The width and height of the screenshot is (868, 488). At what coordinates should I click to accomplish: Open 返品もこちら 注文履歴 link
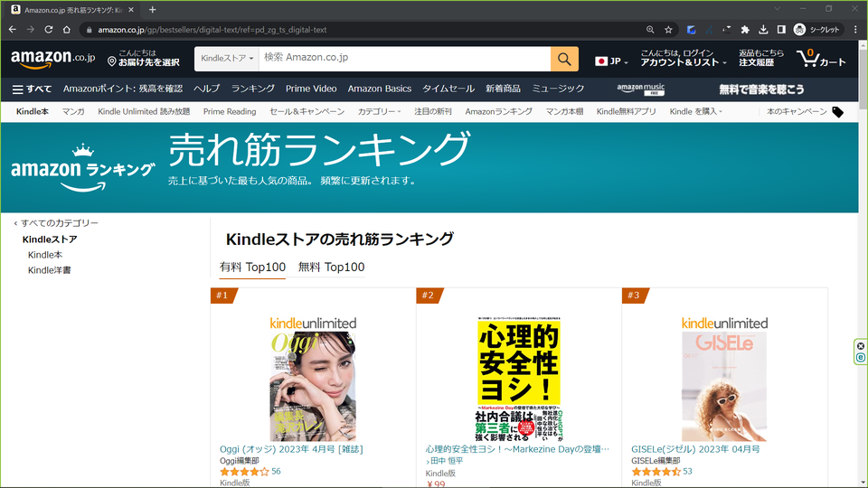761,58
